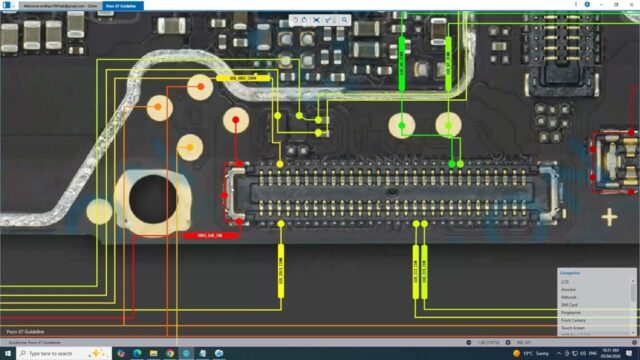Open the Windows Start menu
This screenshot has height=360, width=640.
[x=8, y=353]
